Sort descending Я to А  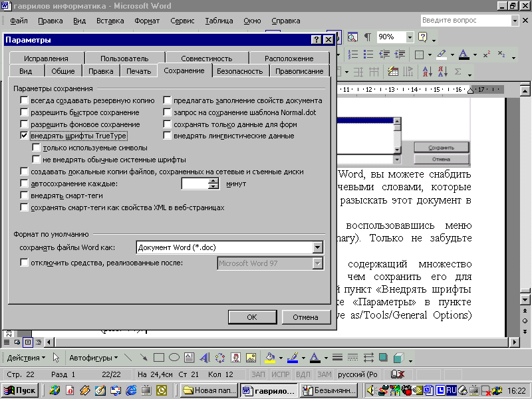point(442,72)
